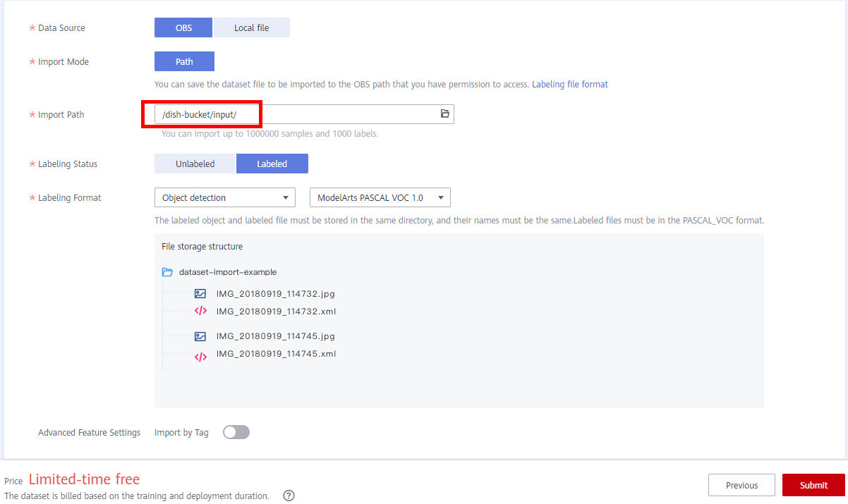This screenshot has height=504, width=848.
Task: Click the price help question mark icon
Action: click(289, 496)
